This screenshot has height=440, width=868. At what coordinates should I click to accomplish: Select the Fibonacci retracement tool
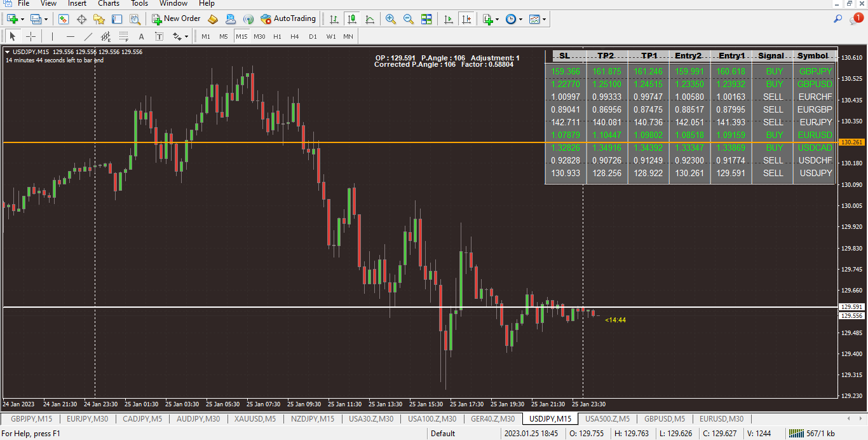123,36
